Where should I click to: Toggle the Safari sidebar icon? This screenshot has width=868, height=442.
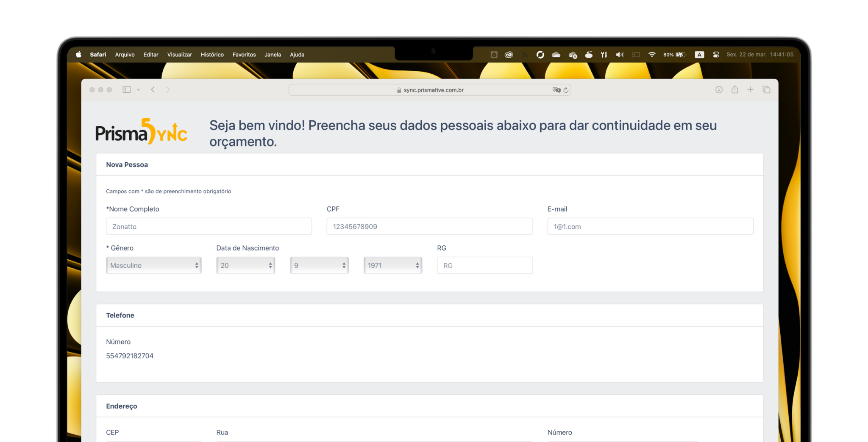click(x=126, y=89)
